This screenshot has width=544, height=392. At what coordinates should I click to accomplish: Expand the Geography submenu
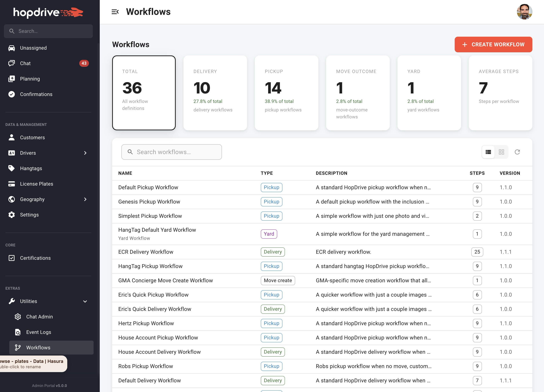click(85, 199)
